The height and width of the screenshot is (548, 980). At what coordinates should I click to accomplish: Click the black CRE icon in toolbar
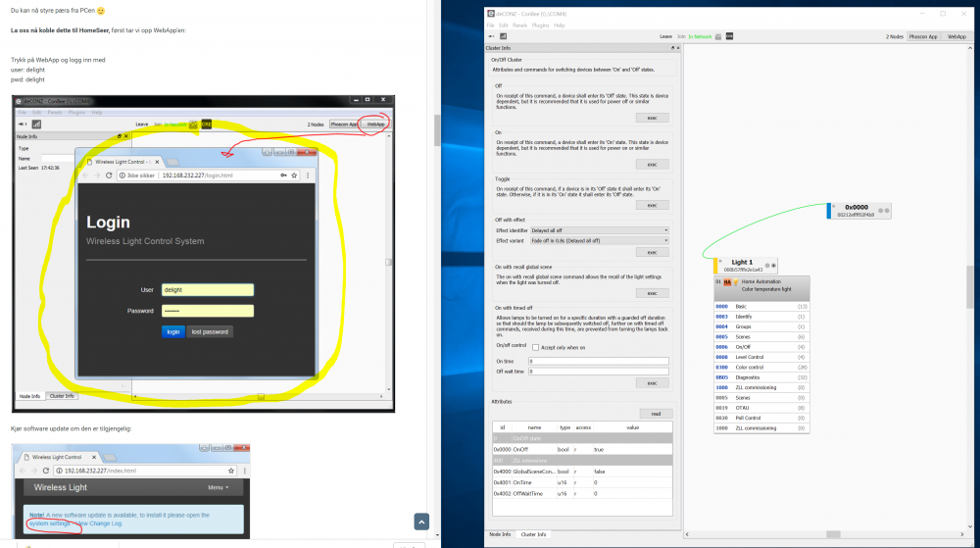click(728, 36)
